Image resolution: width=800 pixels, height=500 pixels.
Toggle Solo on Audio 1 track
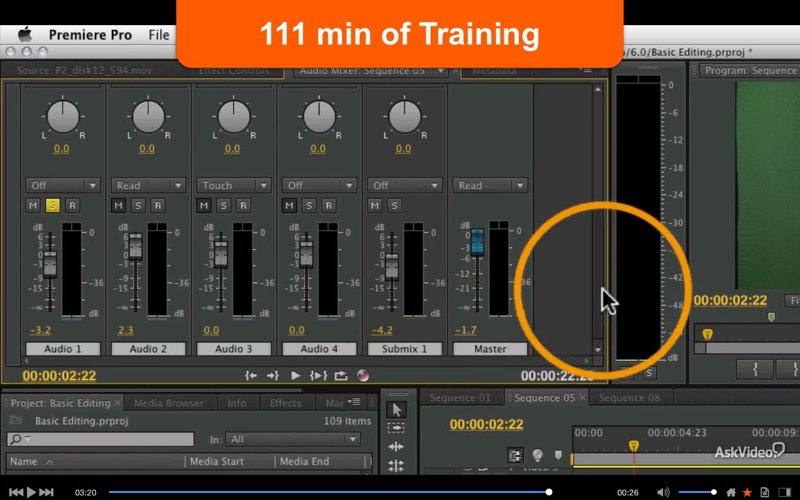[53, 206]
